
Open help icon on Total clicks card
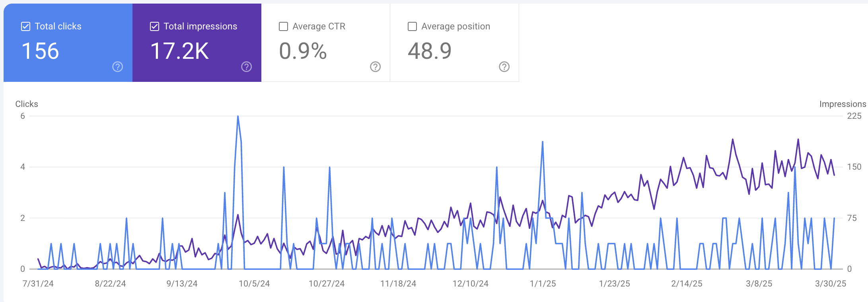click(x=117, y=67)
